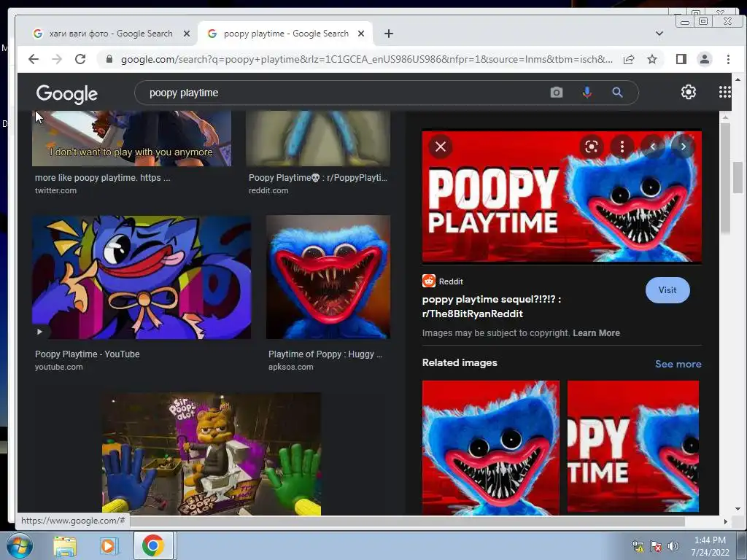Click the Reddit source icon
Image resolution: width=747 pixels, height=560 pixels.
(429, 281)
